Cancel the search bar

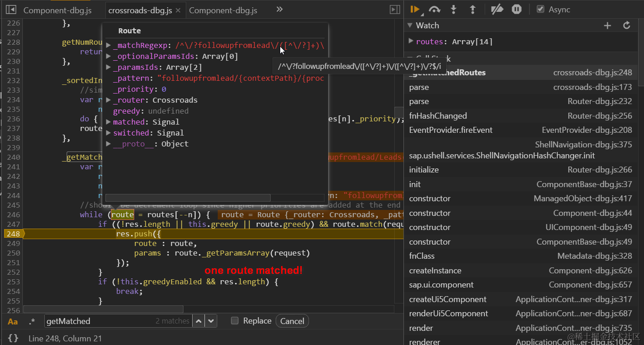point(292,321)
